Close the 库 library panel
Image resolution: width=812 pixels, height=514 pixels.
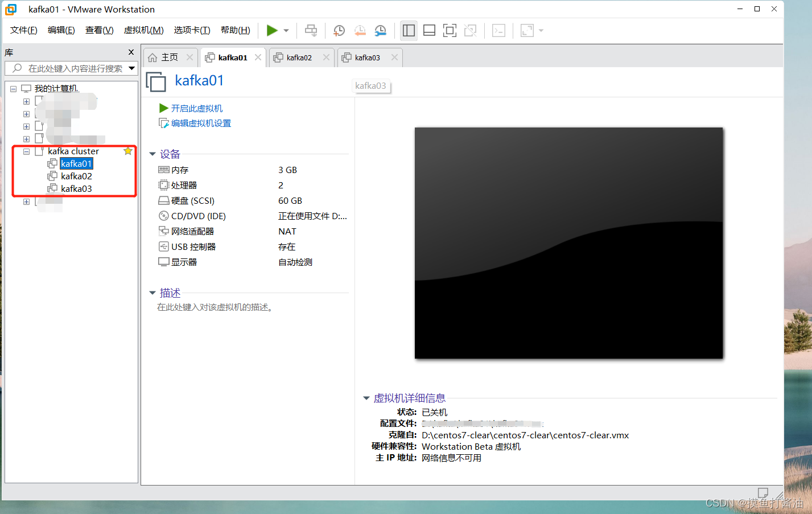point(131,52)
